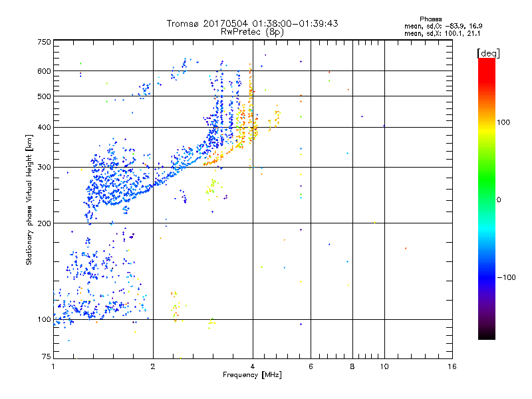Click the y-axis tick label '100'

(44, 320)
